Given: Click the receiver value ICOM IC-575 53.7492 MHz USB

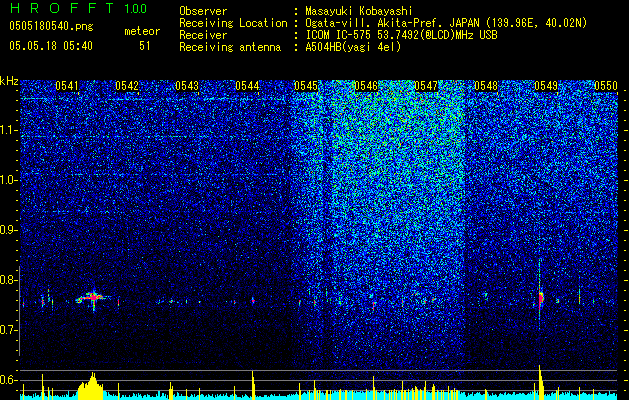Looking at the screenshot, I should pyautogui.click(x=401, y=35).
